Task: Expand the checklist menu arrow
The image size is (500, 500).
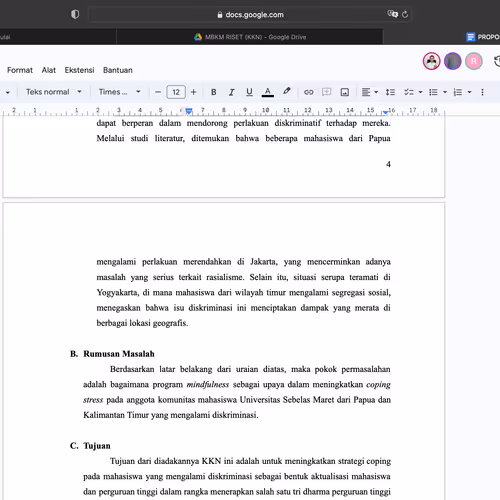Action: (x=420, y=92)
